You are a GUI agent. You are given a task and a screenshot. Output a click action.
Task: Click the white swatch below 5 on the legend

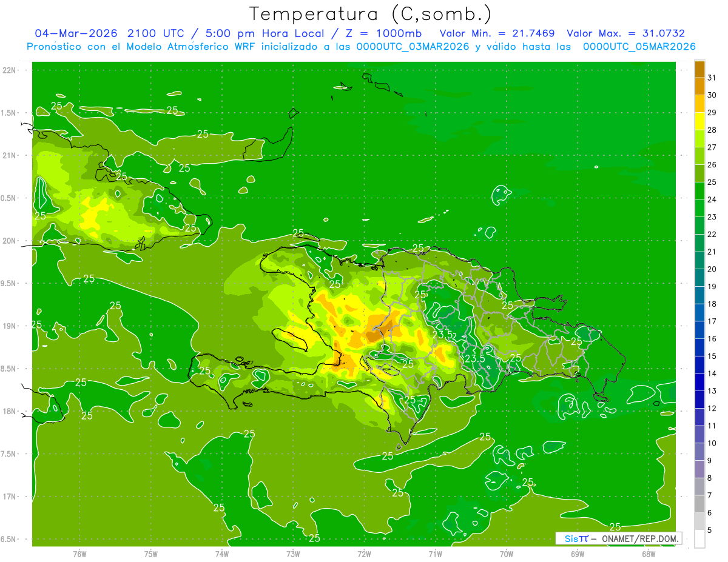click(x=699, y=539)
